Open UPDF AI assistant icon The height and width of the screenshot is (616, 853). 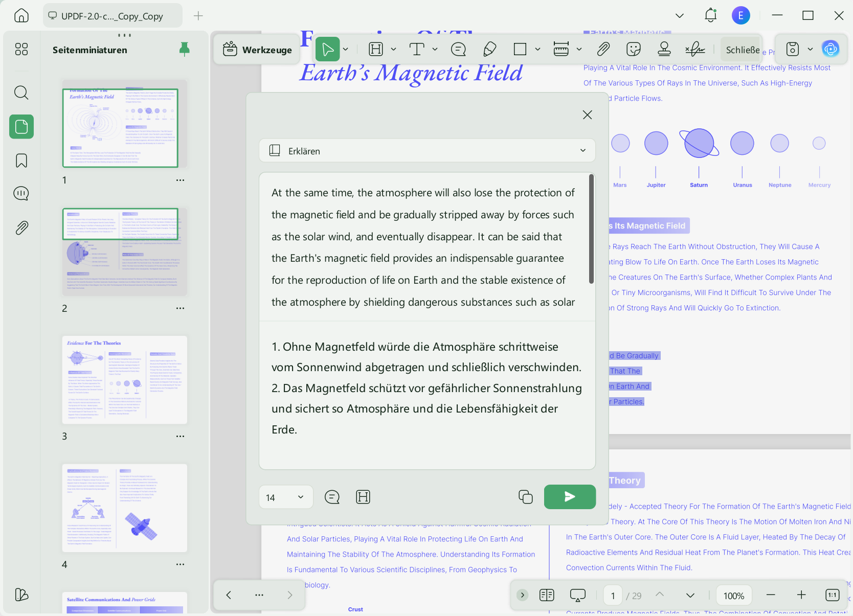[830, 49]
